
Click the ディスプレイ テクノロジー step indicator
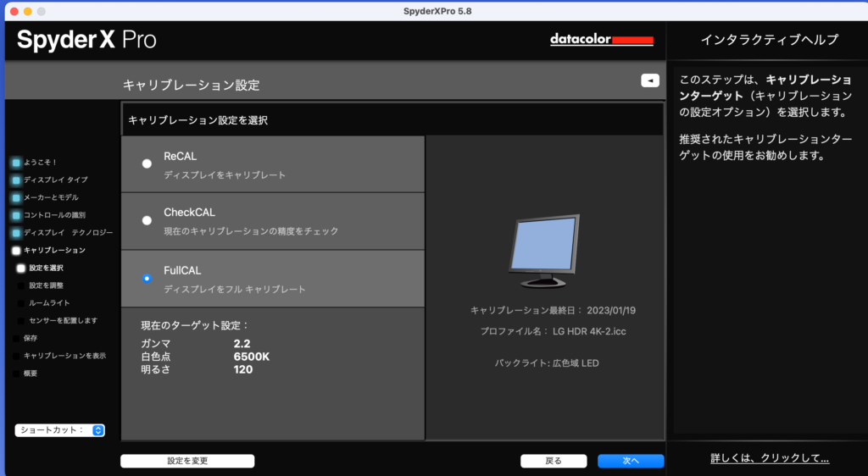click(16, 233)
